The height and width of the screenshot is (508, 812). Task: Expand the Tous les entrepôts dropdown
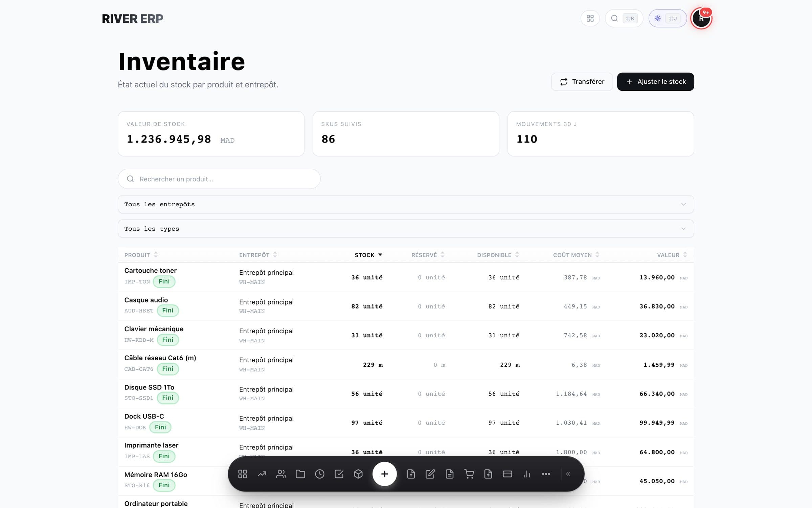[406, 204]
